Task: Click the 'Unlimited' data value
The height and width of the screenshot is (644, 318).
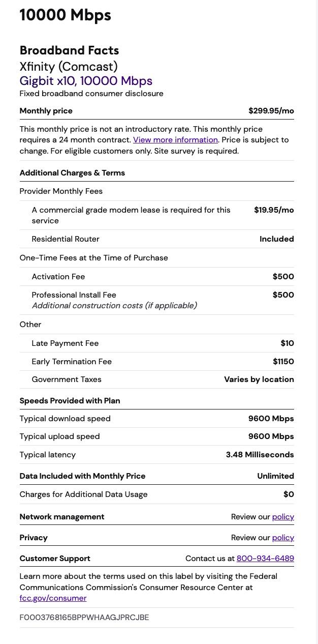Action: [275, 476]
